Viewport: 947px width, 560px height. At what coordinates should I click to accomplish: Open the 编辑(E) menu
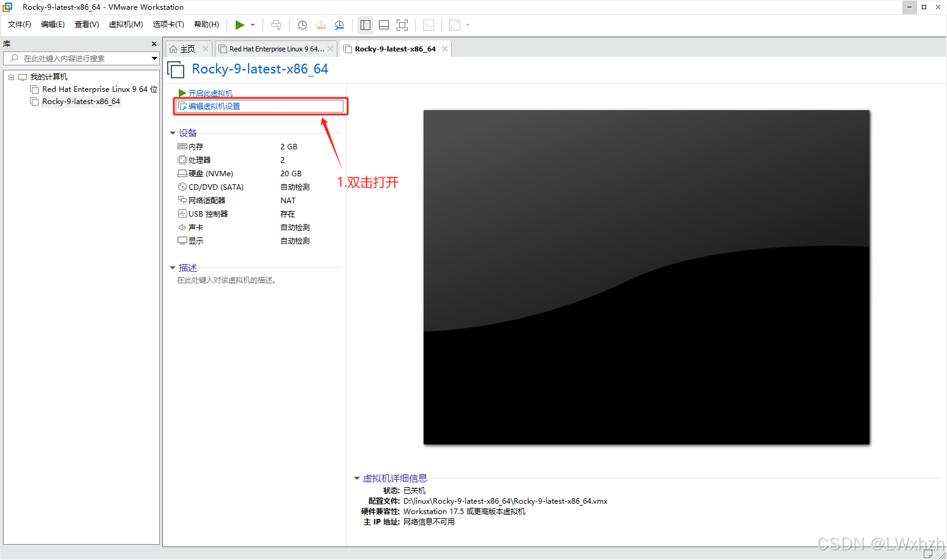coord(53,24)
